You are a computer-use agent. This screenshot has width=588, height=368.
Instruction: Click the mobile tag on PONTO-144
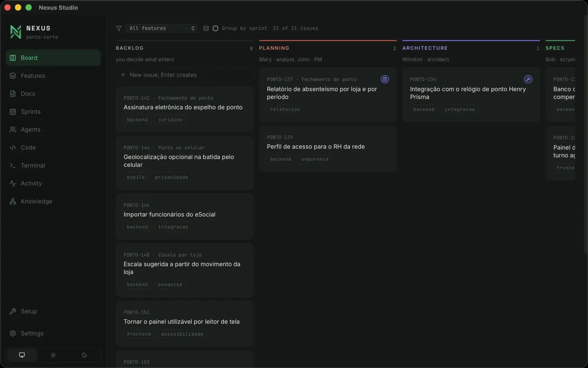(x=136, y=177)
